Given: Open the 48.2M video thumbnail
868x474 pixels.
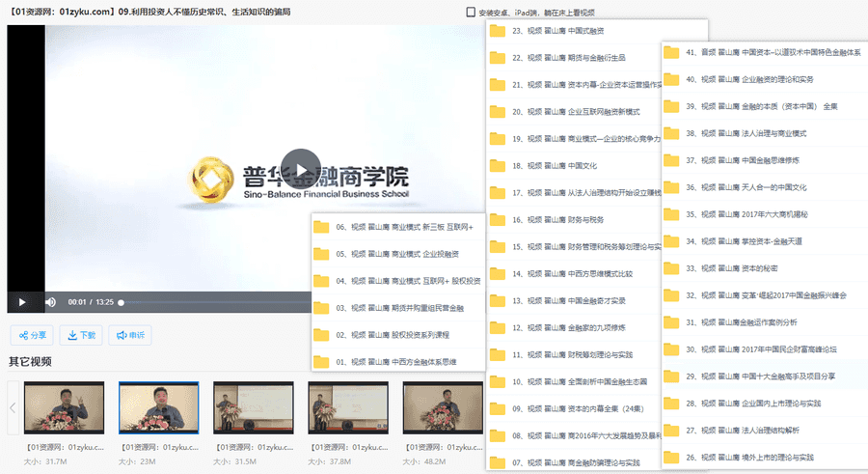Looking at the screenshot, I should click(443, 407).
